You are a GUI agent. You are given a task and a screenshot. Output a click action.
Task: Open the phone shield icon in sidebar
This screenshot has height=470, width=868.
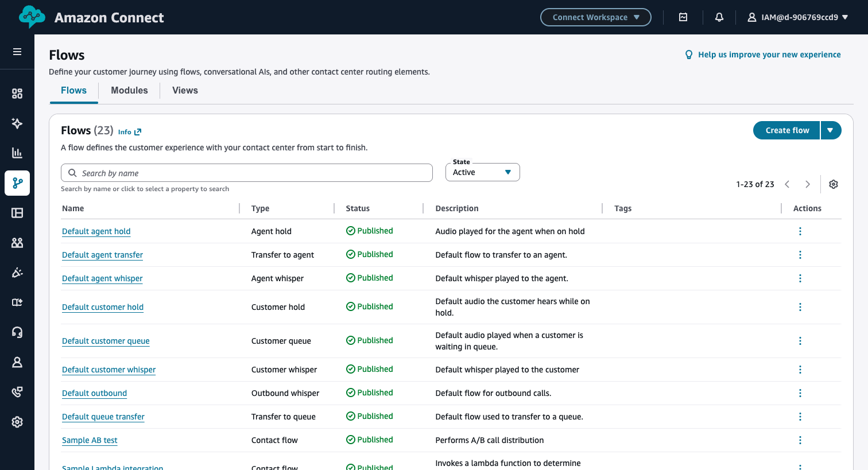click(x=17, y=392)
